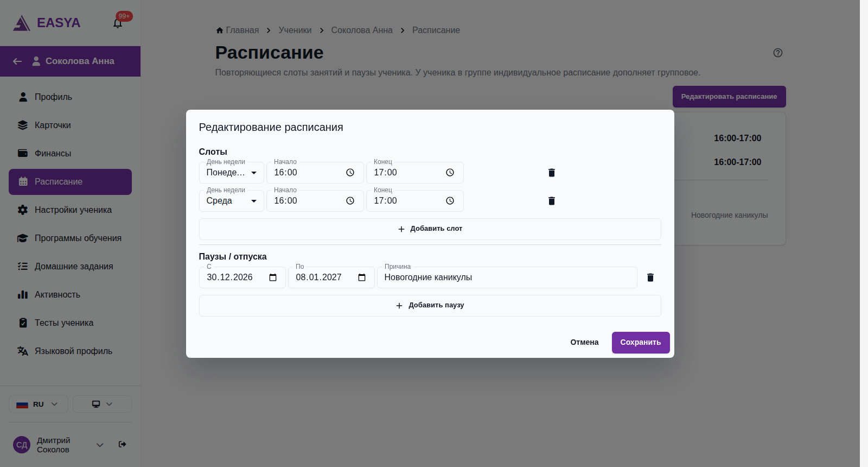Delete the Среда slot with trash icon
Screen dimensions: 868x467
tap(552, 201)
